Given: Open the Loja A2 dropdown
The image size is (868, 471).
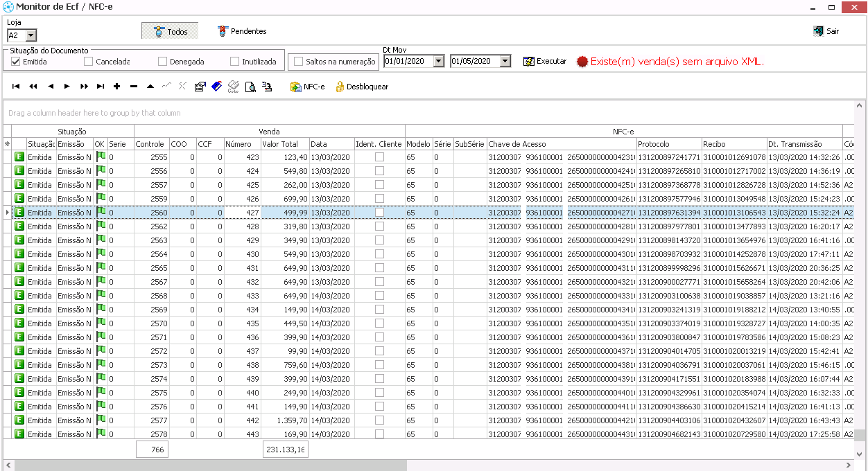Looking at the screenshot, I should [x=31, y=35].
